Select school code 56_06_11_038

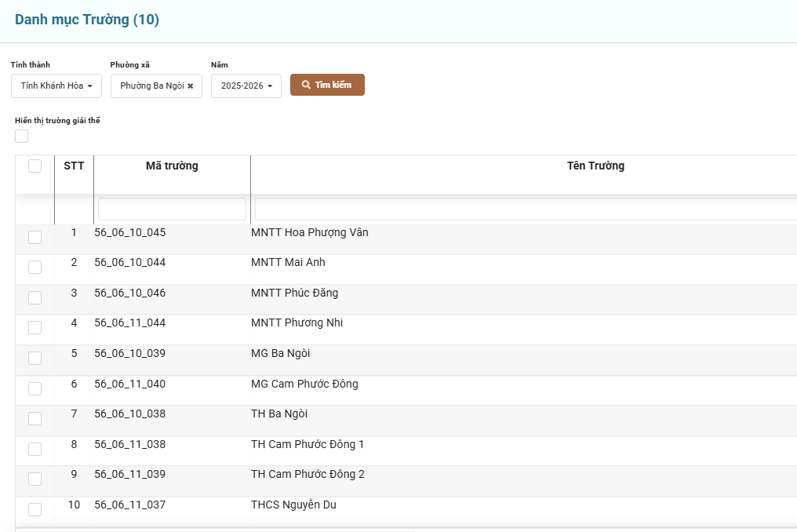point(130,445)
